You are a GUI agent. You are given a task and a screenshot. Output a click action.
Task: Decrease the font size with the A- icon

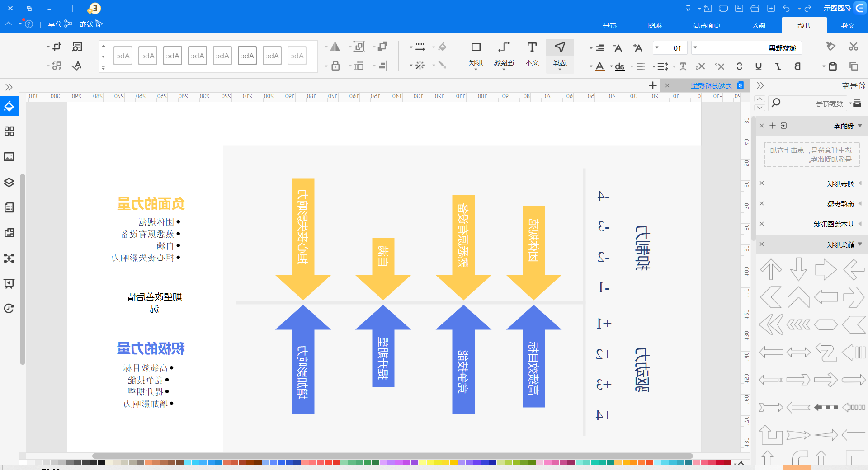tap(618, 47)
